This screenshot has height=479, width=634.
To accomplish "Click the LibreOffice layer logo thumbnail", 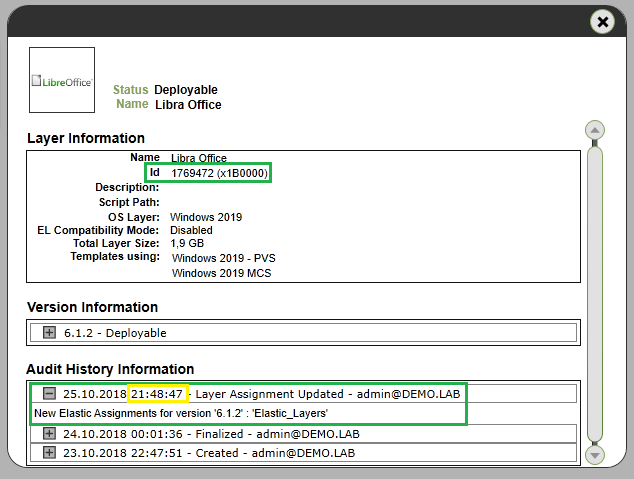I will (62, 81).
